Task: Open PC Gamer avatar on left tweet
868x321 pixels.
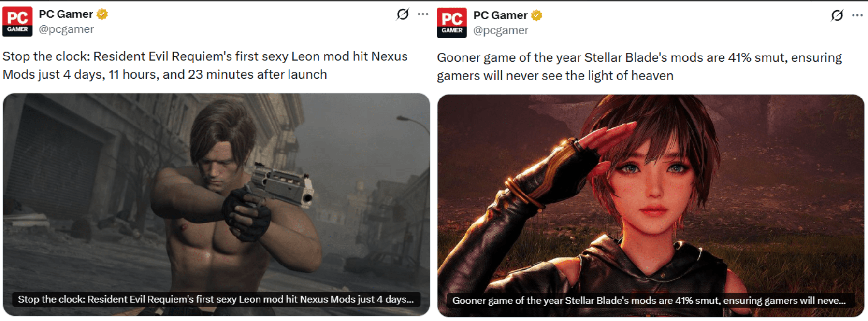Action: (17, 21)
